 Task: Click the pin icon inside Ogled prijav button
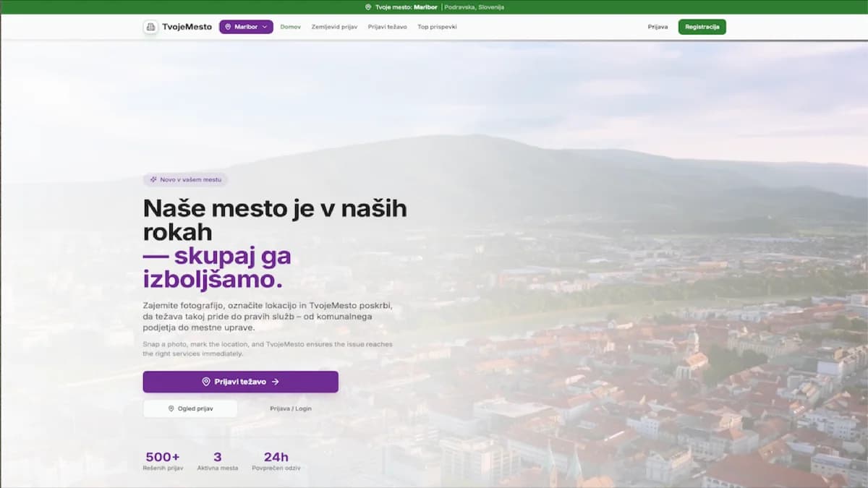click(x=171, y=408)
